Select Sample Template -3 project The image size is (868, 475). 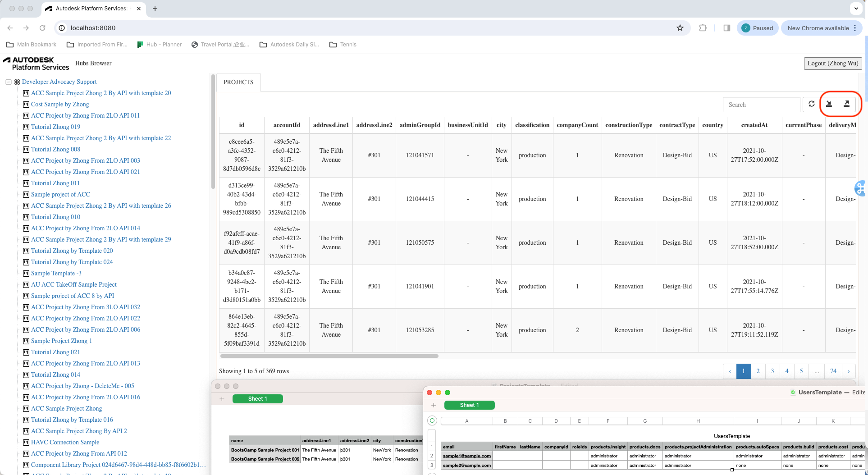tap(56, 274)
